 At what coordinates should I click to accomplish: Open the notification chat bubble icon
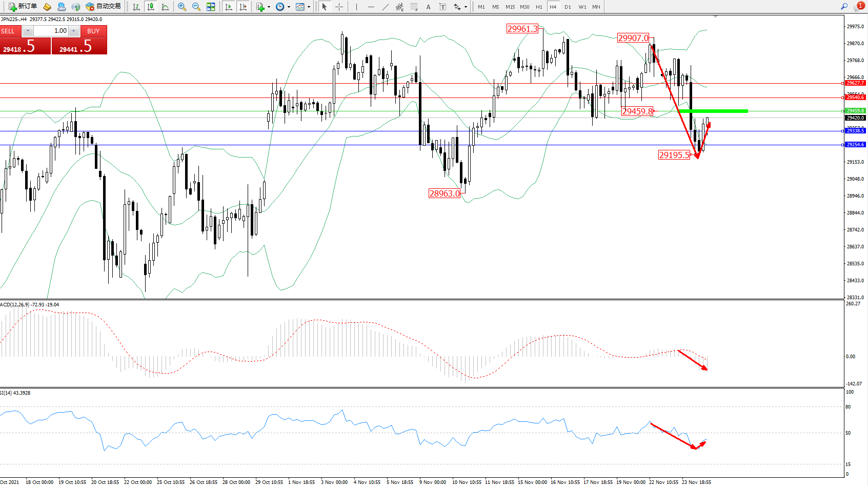click(858, 7)
